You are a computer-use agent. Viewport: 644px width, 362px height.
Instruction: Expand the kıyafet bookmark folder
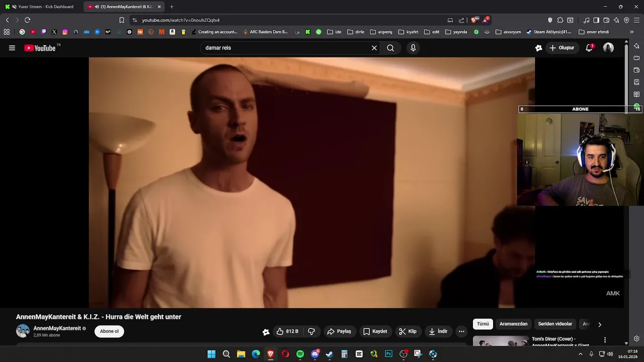tap(408, 32)
